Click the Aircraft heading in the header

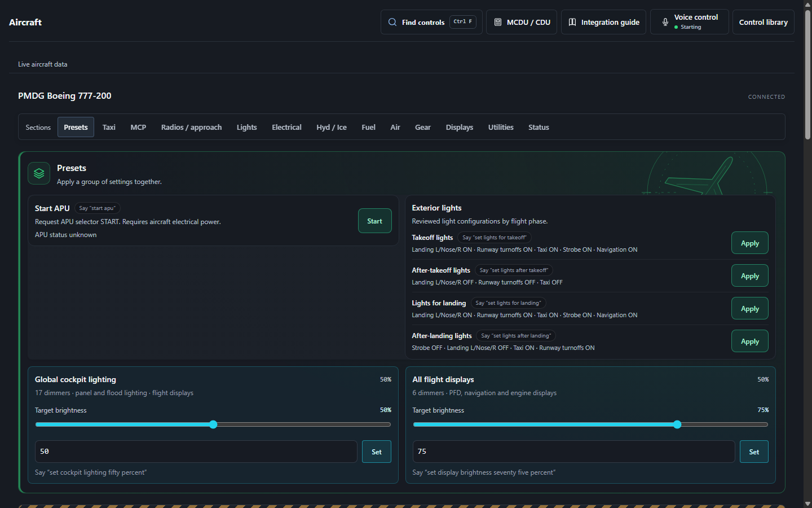point(25,22)
